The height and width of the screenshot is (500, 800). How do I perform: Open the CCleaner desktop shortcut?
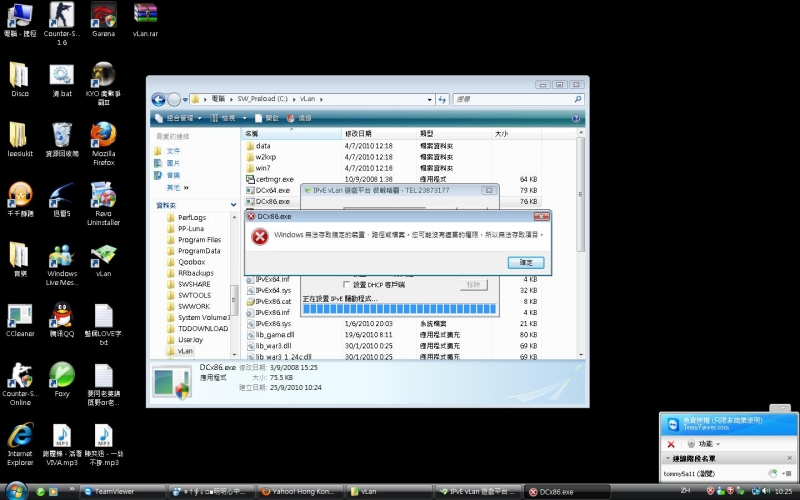tap(19, 318)
